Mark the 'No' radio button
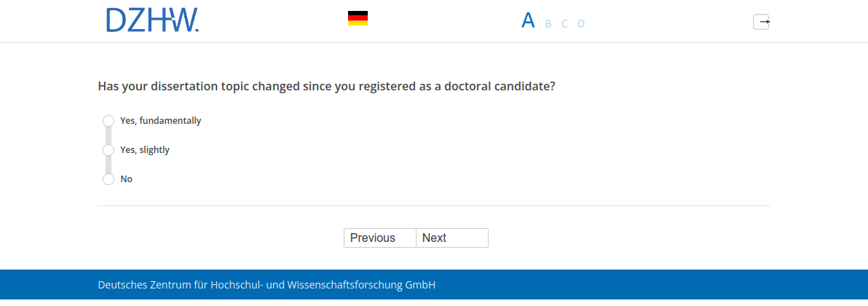 tap(108, 179)
